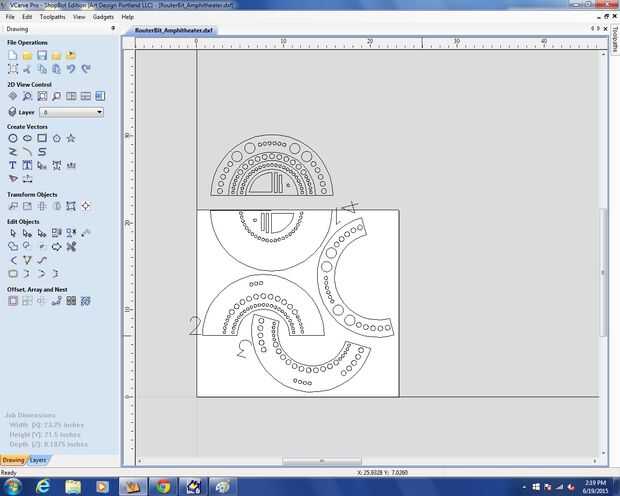620x496 pixels.
Task: Click the system tray clock
Action: 595,487
